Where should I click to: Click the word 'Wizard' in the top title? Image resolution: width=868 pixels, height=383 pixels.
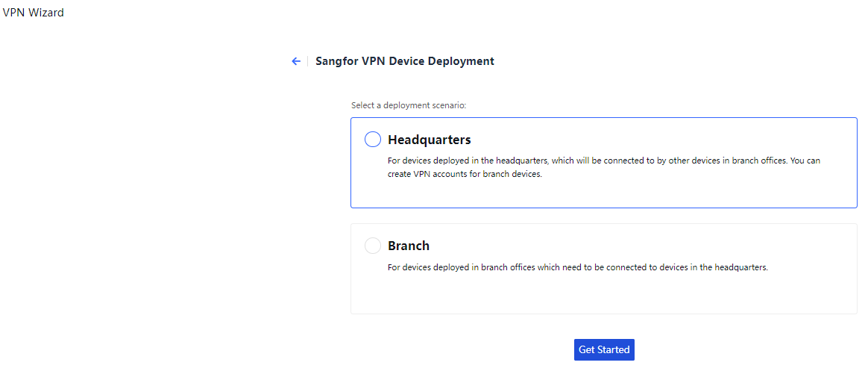pyautogui.click(x=46, y=13)
